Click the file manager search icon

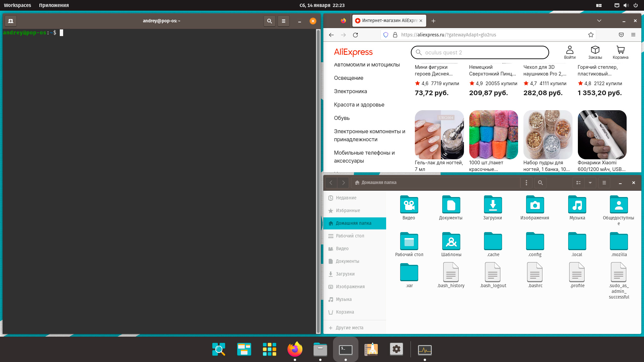[x=540, y=183]
